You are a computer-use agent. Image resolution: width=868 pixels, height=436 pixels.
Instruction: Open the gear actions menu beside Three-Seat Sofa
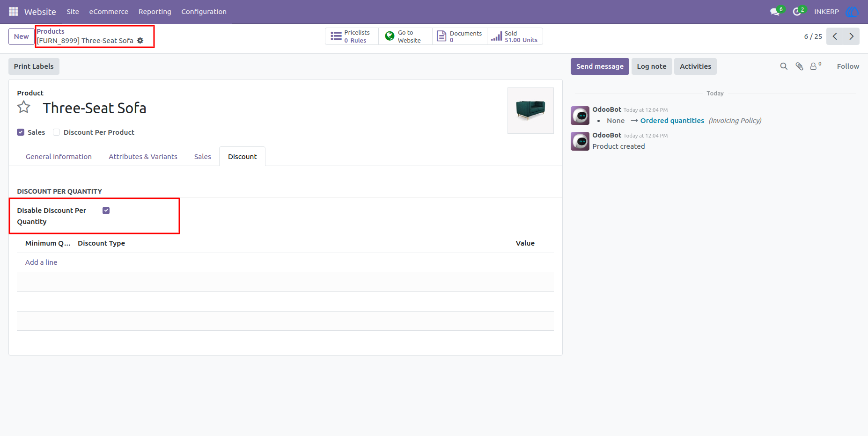140,41
